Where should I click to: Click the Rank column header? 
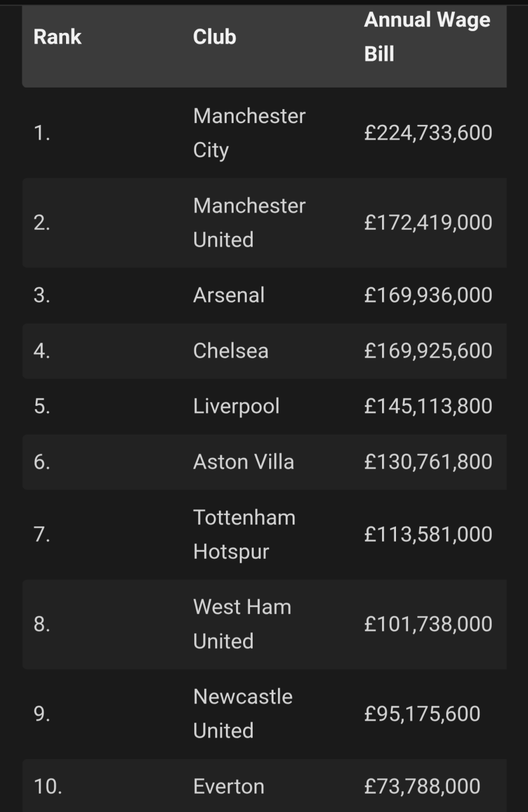click(57, 37)
